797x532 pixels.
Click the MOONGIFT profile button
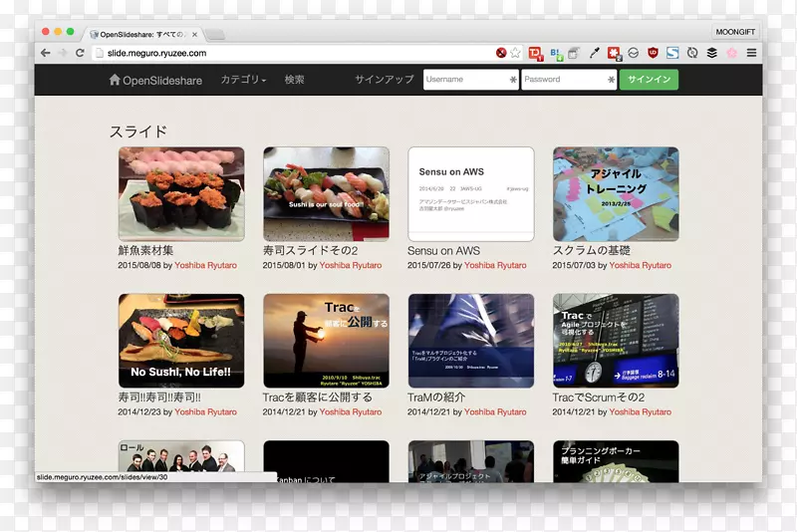coord(735,32)
